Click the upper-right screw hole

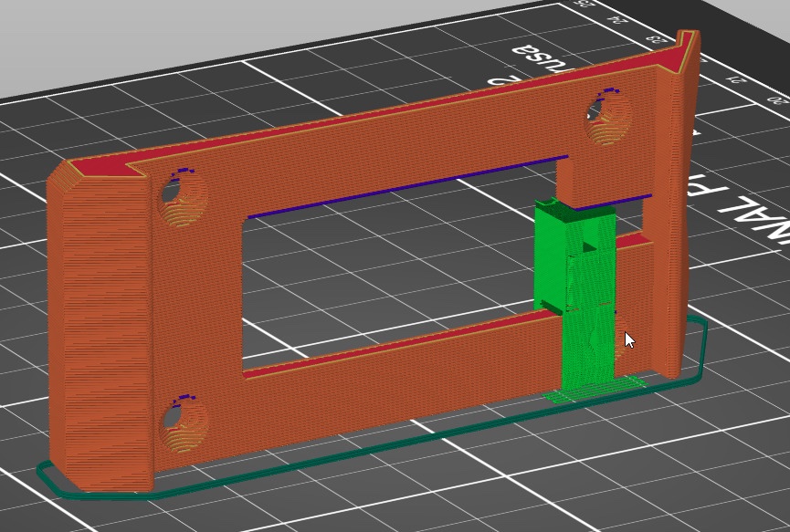pyautogui.click(x=609, y=119)
